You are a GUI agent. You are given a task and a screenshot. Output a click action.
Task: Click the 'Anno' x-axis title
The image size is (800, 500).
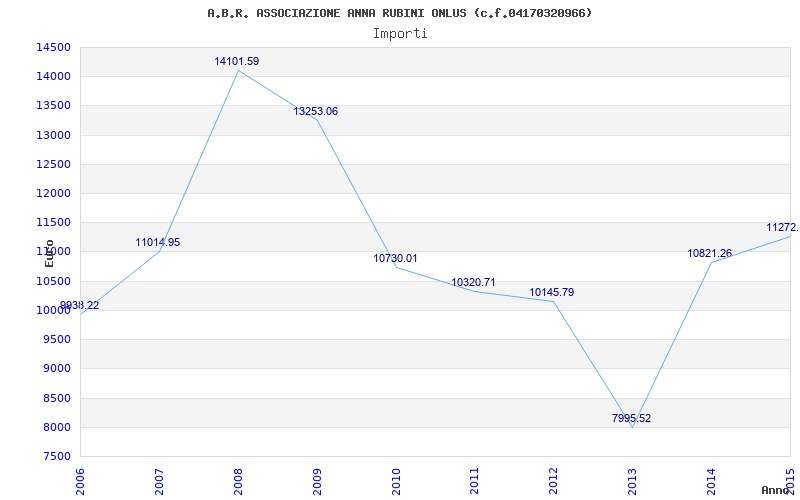click(x=775, y=490)
